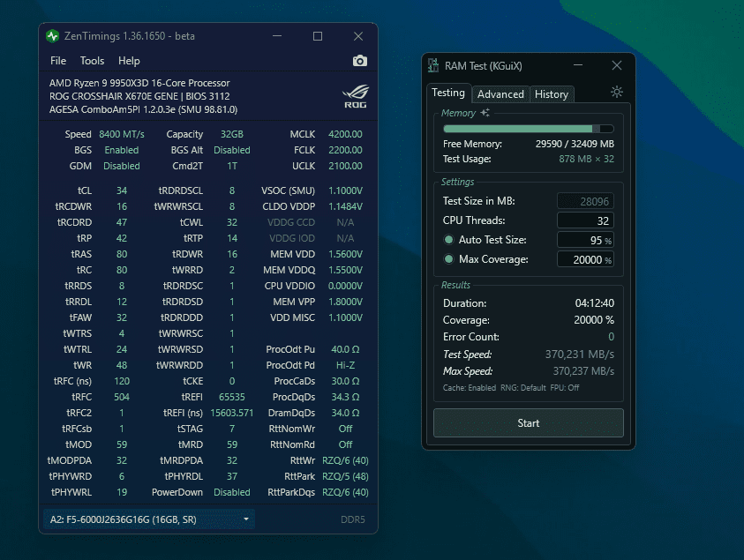Viewport: 744px width, 560px height.
Task: Click the Duration value 04:12:40
Action: coord(594,303)
